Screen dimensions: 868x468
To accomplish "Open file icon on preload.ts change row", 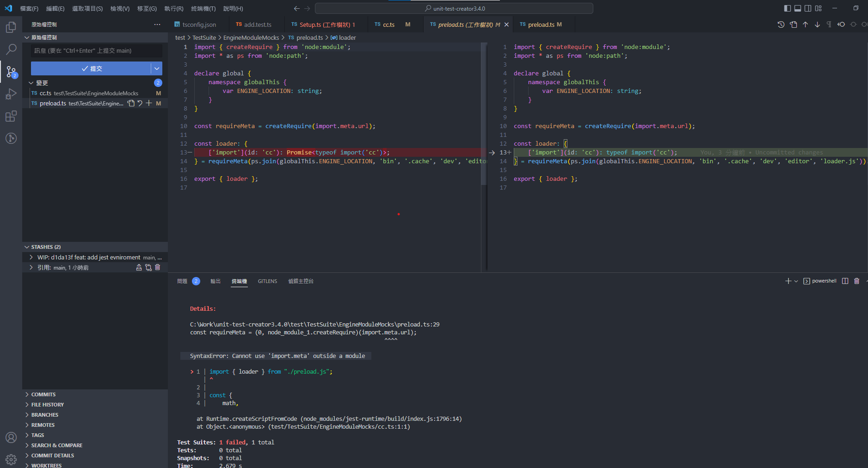I will (x=131, y=104).
